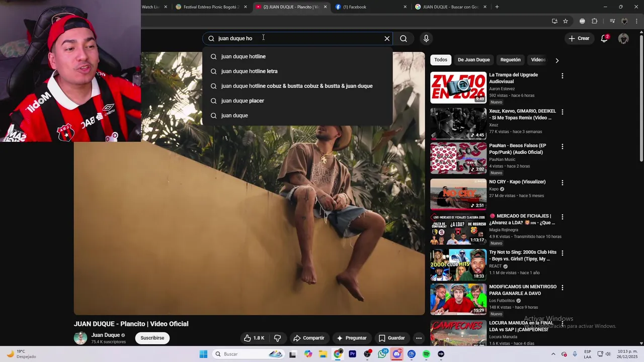Open 'MODIFICAMOS UN MENTIROSO PARA GANARLE A DAVO' title
This screenshot has height=362, width=644.
click(x=523, y=290)
